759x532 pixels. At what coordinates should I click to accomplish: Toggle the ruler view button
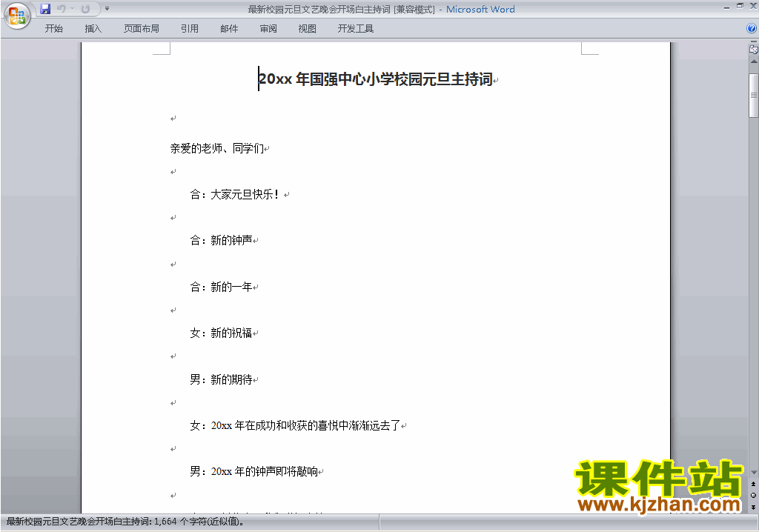pyautogui.click(x=753, y=49)
